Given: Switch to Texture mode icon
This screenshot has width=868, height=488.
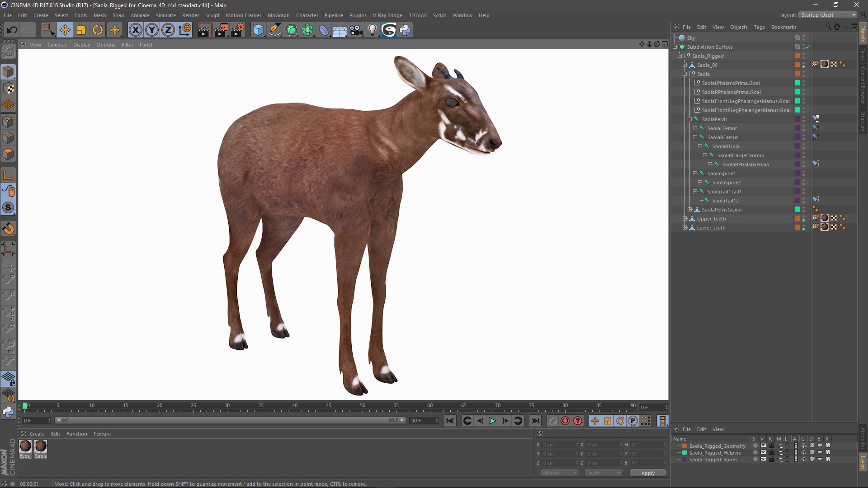Looking at the screenshot, I should [x=8, y=89].
